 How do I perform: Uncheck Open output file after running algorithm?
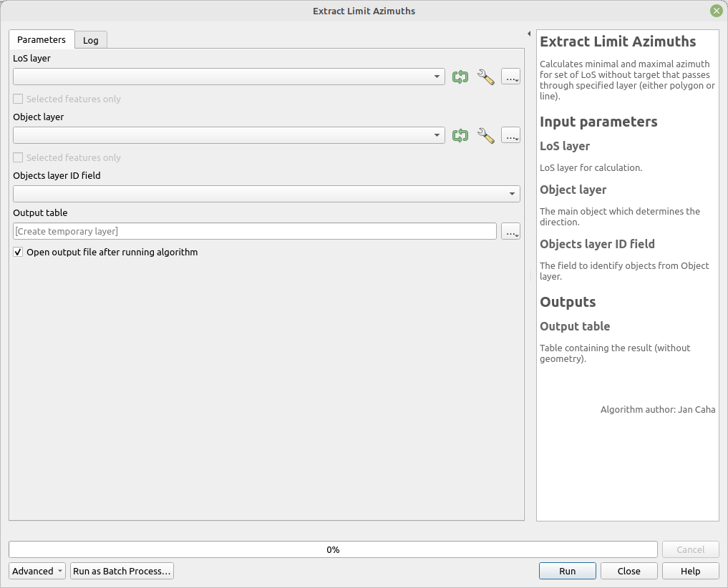click(17, 252)
